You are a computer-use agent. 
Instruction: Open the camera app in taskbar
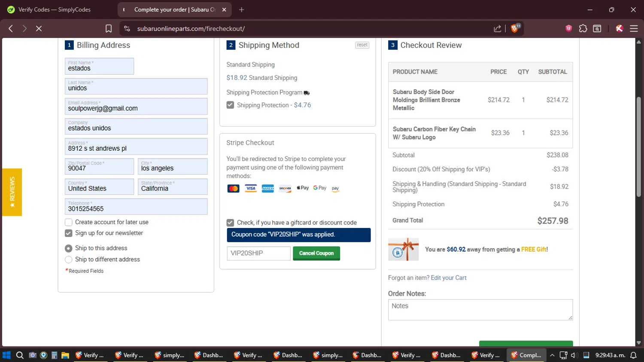(x=32, y=355)
